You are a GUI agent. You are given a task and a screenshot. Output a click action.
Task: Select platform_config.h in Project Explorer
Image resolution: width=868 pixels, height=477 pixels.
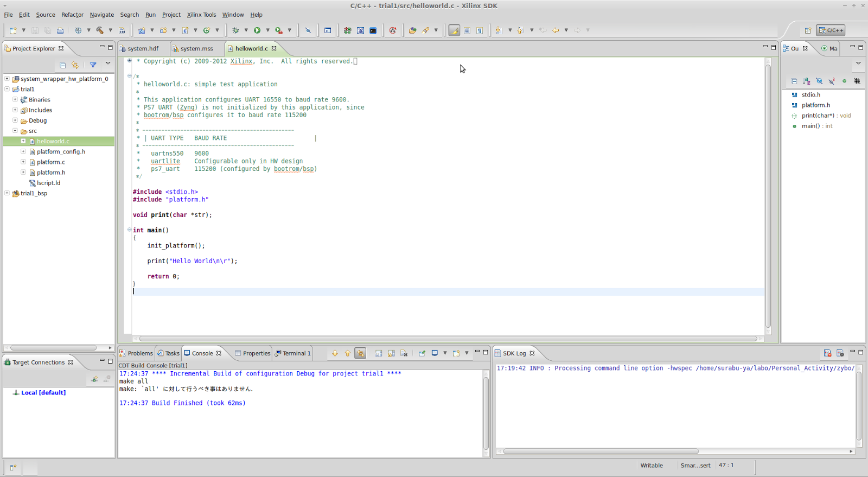pyautogui.click(x=61, y=151)
